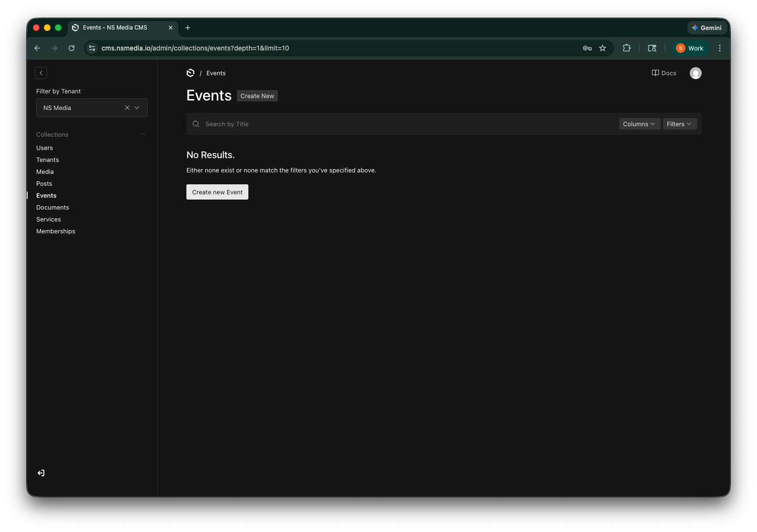Open the Documents collection
Viewport: 757px width, 532px height.
point(52,208)
